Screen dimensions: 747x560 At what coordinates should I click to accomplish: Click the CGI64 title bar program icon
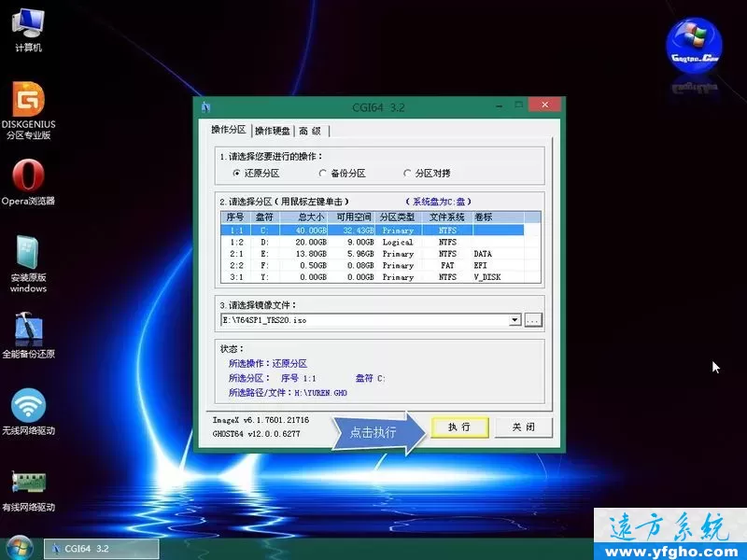click(x=204, y=105)
